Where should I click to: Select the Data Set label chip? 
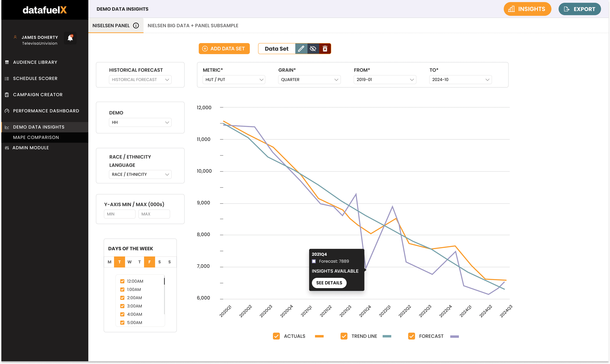pyautogui.click(x=277, y=49)
